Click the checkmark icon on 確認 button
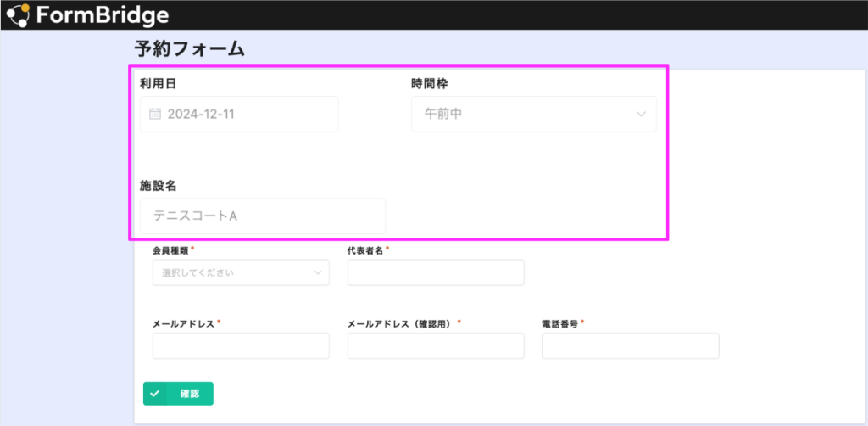The width and height of the screenshot is (868, 426). 154,394
